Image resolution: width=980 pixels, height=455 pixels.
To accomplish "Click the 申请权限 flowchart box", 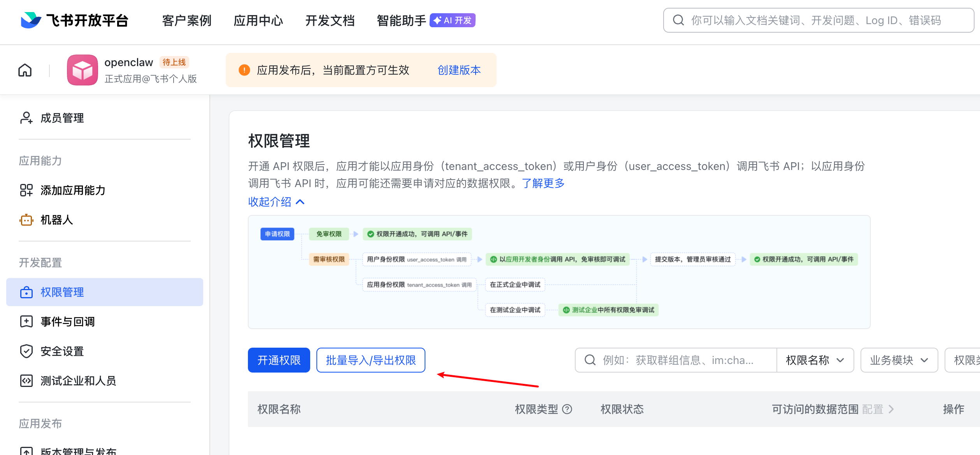I will [277, 234].
